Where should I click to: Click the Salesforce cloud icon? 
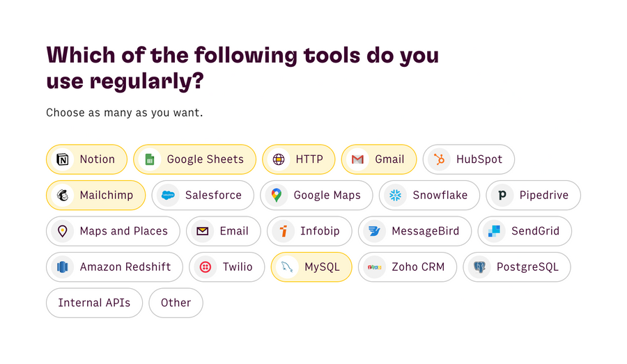coord(168,196)
